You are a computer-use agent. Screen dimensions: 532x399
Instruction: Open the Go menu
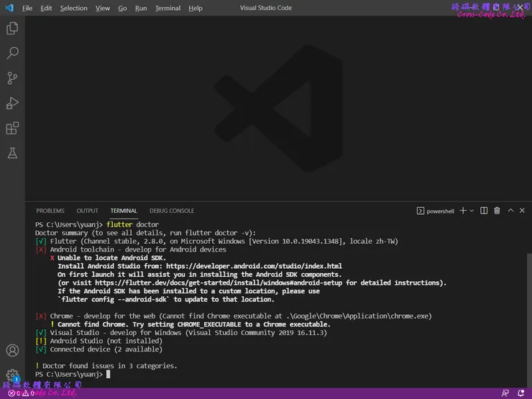pyautogui.click(x=122, y=8)
